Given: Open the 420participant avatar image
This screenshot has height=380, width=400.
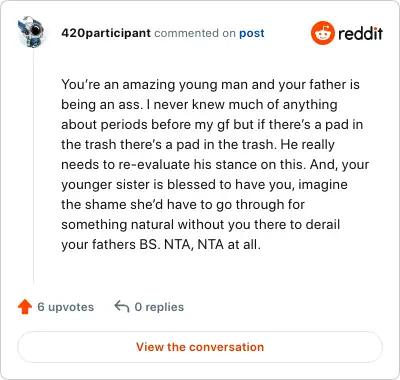Looking at the screenshot, I should tap(31, 31).
